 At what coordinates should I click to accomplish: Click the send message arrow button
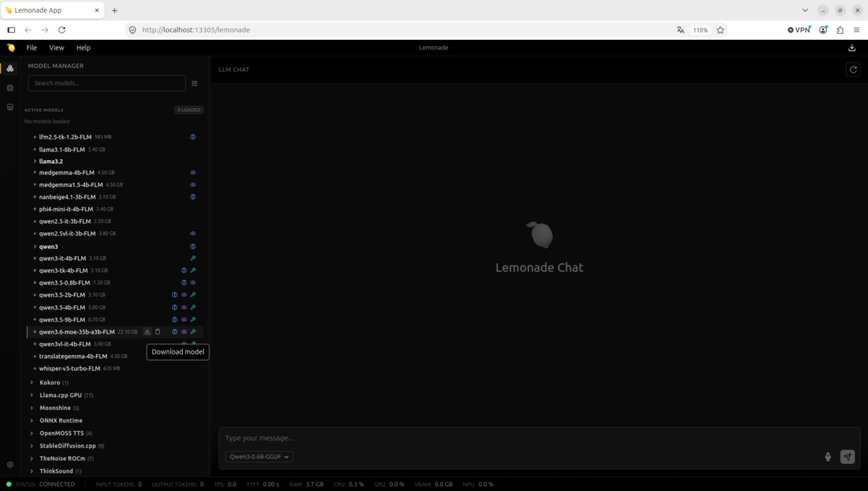(847, 457)
